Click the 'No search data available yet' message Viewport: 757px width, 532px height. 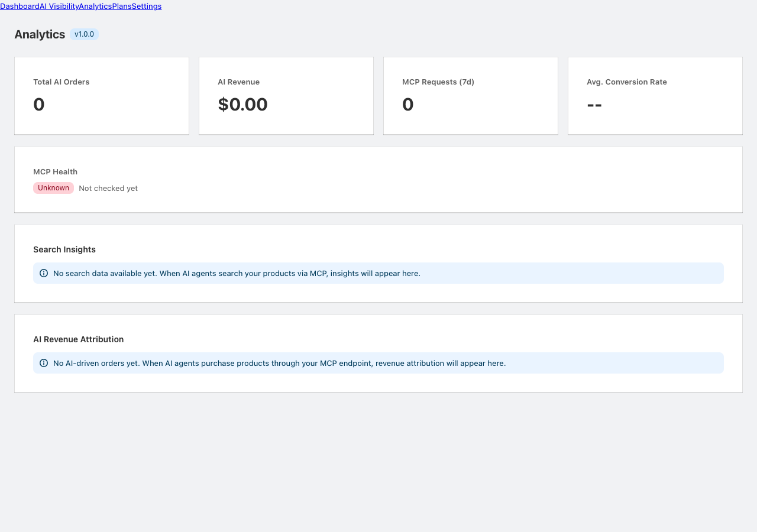[237, 273]
